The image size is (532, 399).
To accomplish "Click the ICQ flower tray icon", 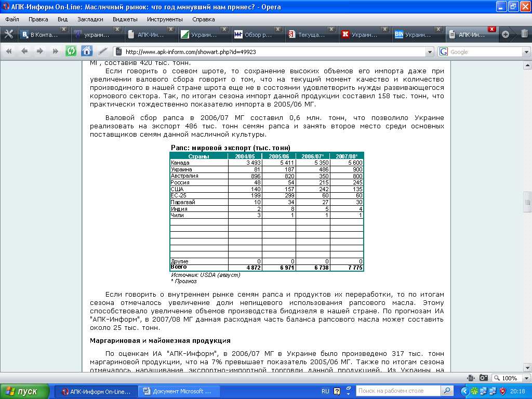I will tap(474, 391).
